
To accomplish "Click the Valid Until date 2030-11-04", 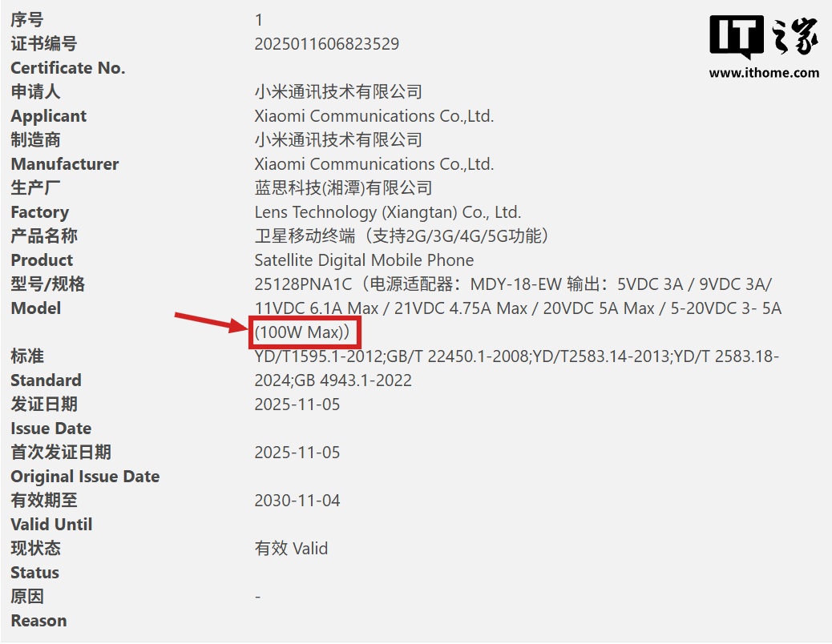I will [x=297, y=501].
